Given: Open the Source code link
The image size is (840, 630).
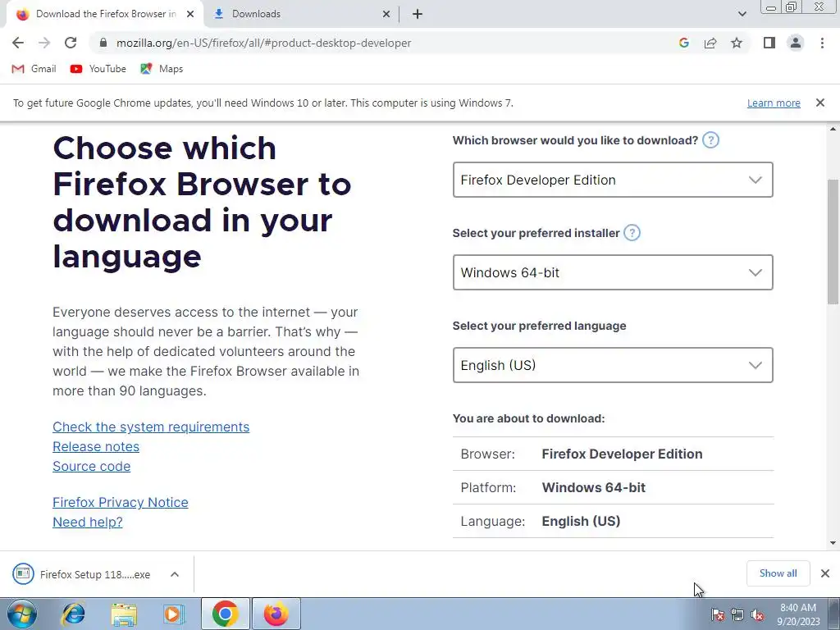Looking at the screenshot, I should click(92, 467).
